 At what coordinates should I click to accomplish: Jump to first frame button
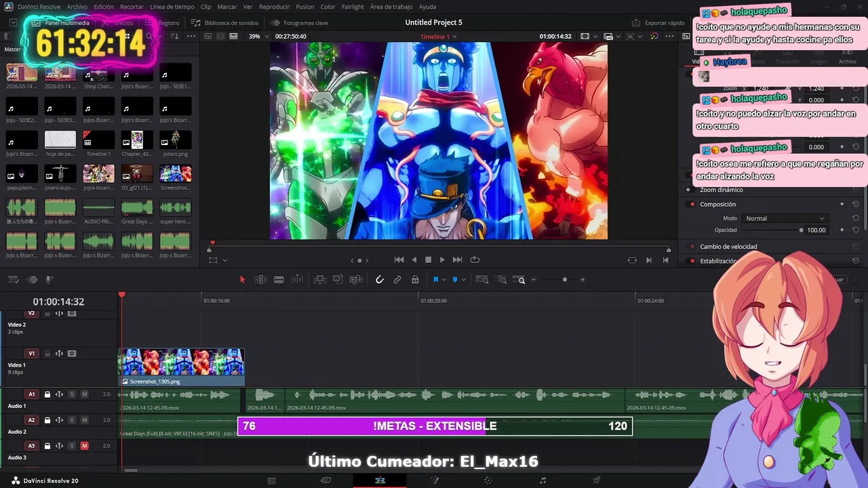point(399,260)
